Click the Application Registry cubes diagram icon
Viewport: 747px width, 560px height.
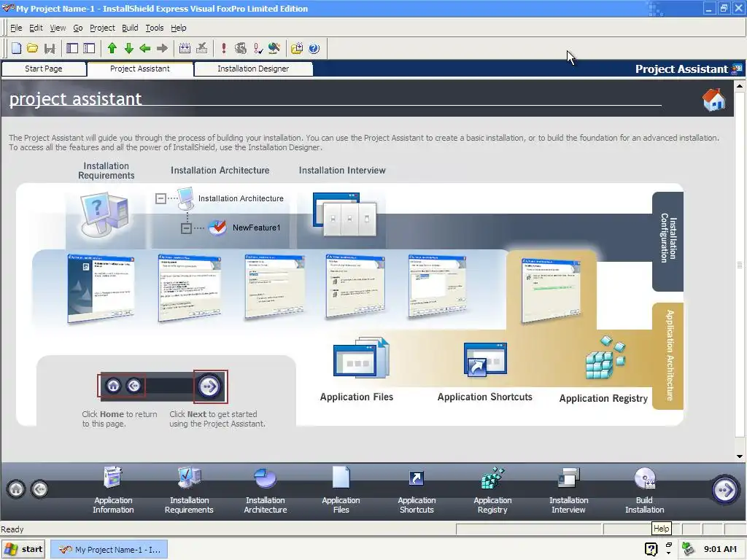tap(605, 357)
